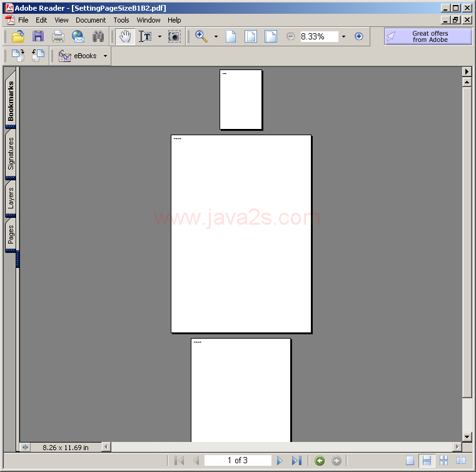Open the Pages side tab

(x=11, y=234)
